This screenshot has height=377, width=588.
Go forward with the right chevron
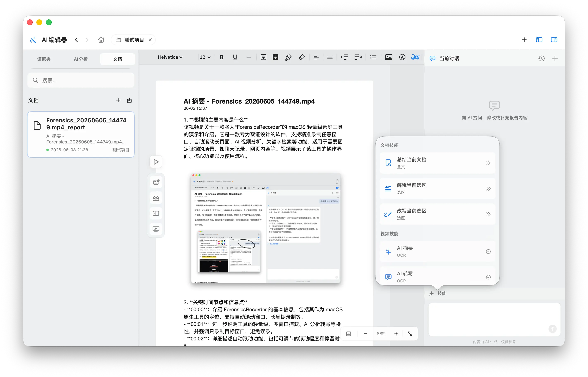87,40
